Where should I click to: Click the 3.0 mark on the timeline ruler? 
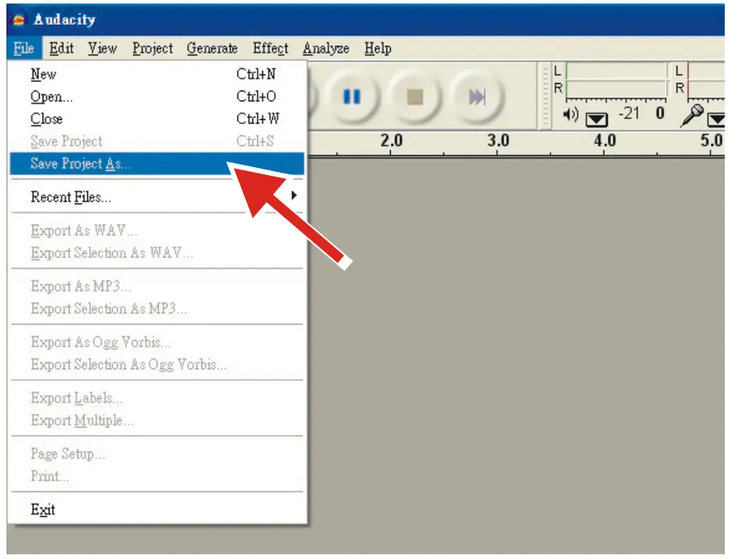click(x=500, y=141)
